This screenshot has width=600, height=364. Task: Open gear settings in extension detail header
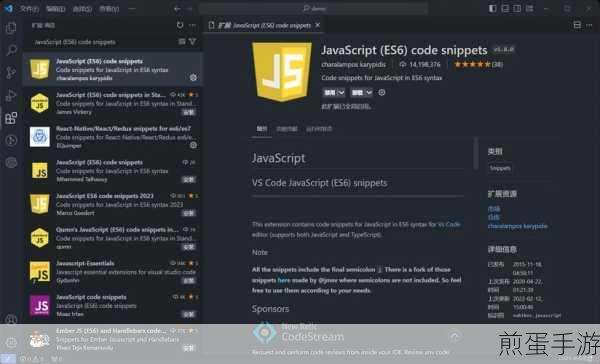[x=382, y=92]
